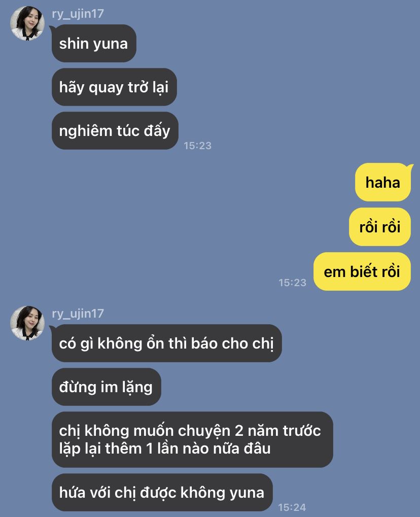Open the lower ry_ujin17 profile avatar

click(27, 323)
